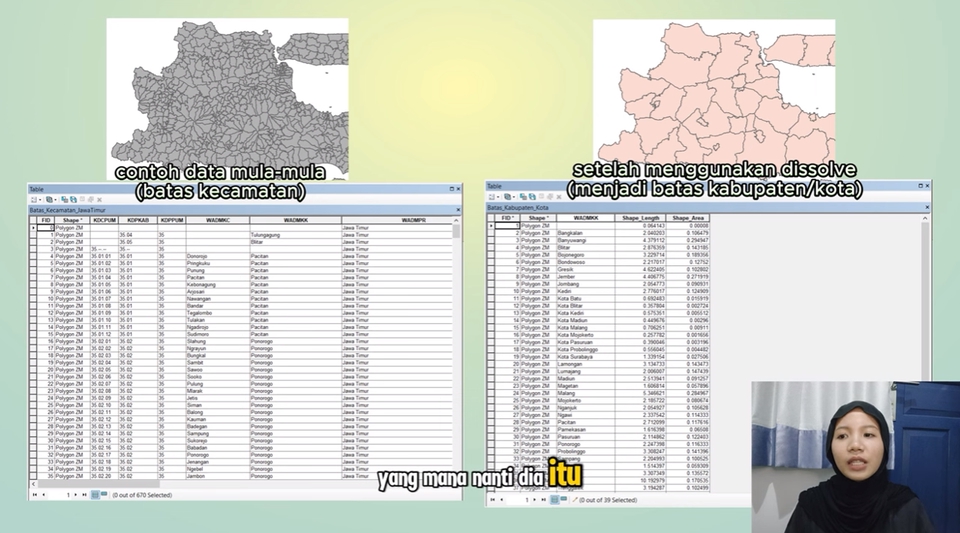Open Table Options menu in right Table window
The height and width of the screenshot is (533, 960).
493,197
